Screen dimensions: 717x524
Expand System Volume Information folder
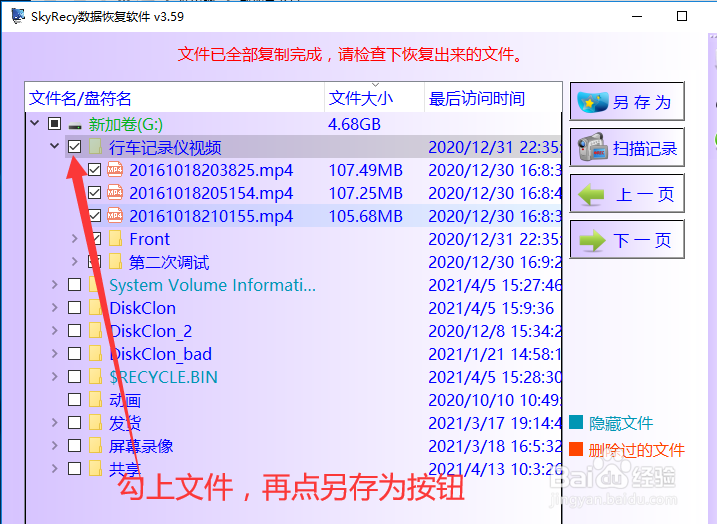tap(54, 284)
